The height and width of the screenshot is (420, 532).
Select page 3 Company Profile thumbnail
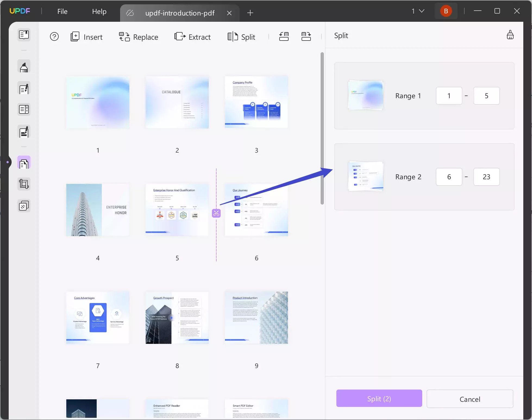pos(256,102)
